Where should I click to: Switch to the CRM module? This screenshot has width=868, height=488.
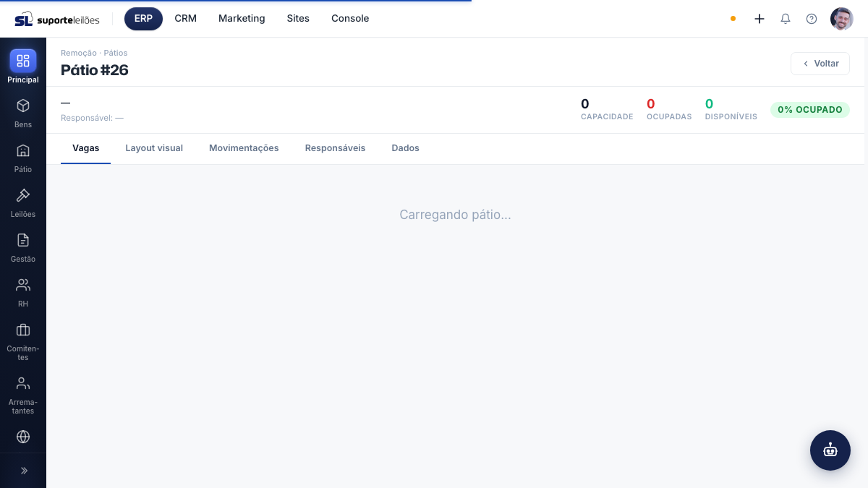[186, 19]
